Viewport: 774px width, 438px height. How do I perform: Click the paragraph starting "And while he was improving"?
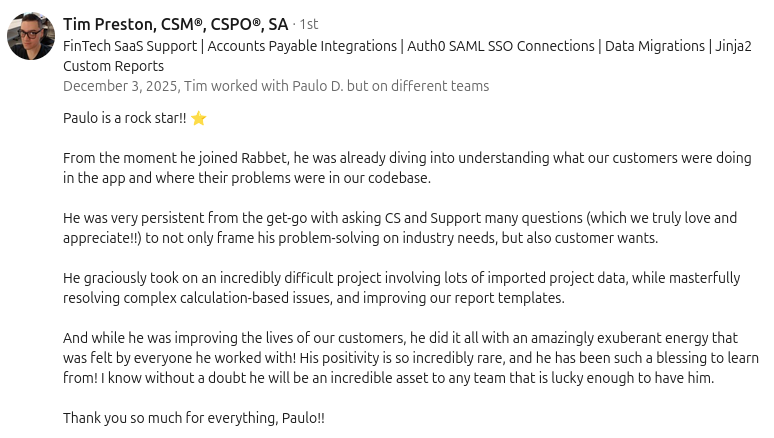(x=400, y=358)
